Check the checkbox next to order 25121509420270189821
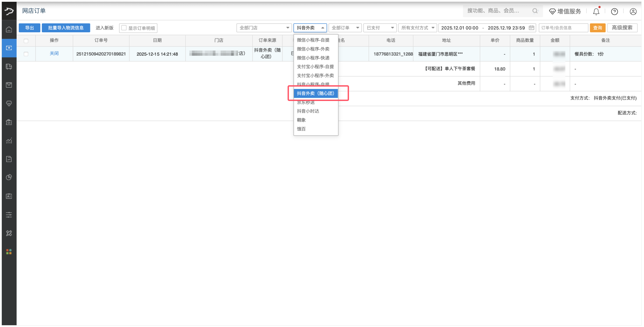The height and width of the screenshot is (327, 644). point(26,54)
